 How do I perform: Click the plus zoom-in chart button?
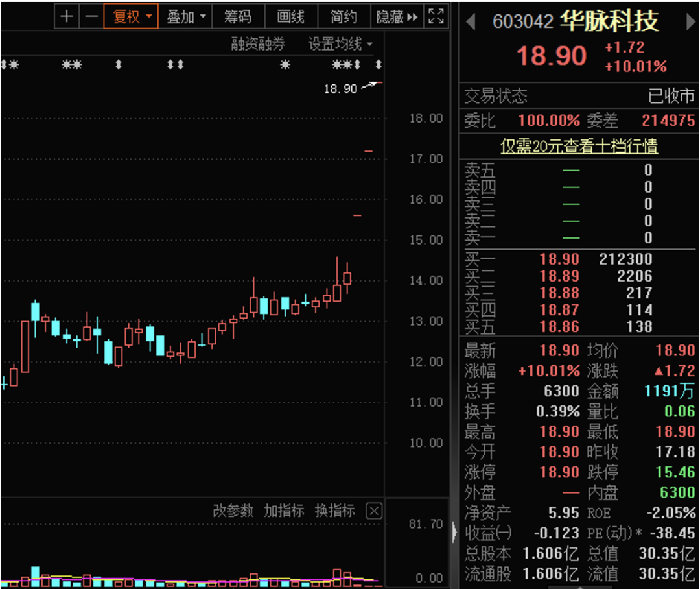(67, 16)
